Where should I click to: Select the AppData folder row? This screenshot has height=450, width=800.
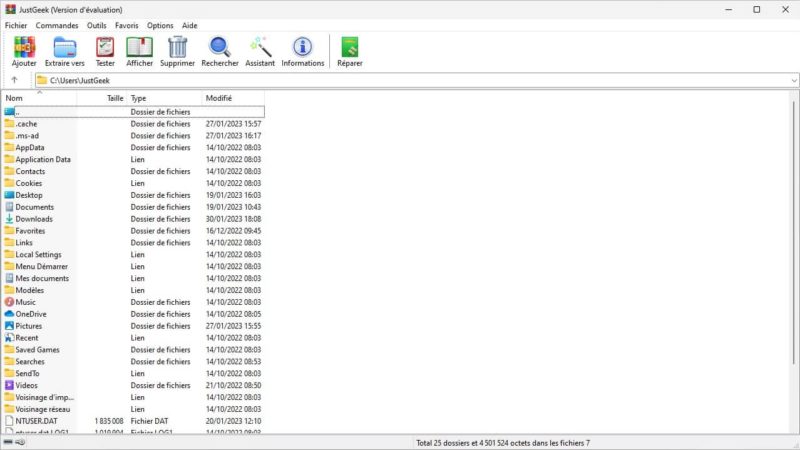[x=134, y=147]
